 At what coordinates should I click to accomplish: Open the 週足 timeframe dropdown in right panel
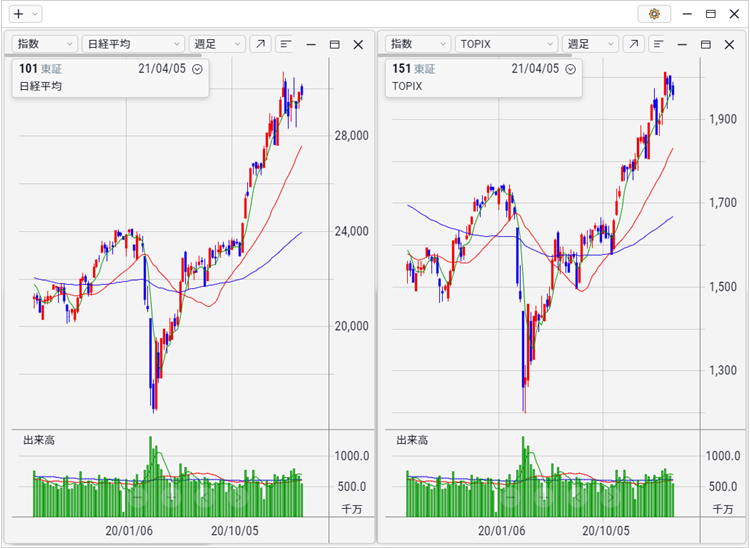pyautogui.click(x=590, y=44)
